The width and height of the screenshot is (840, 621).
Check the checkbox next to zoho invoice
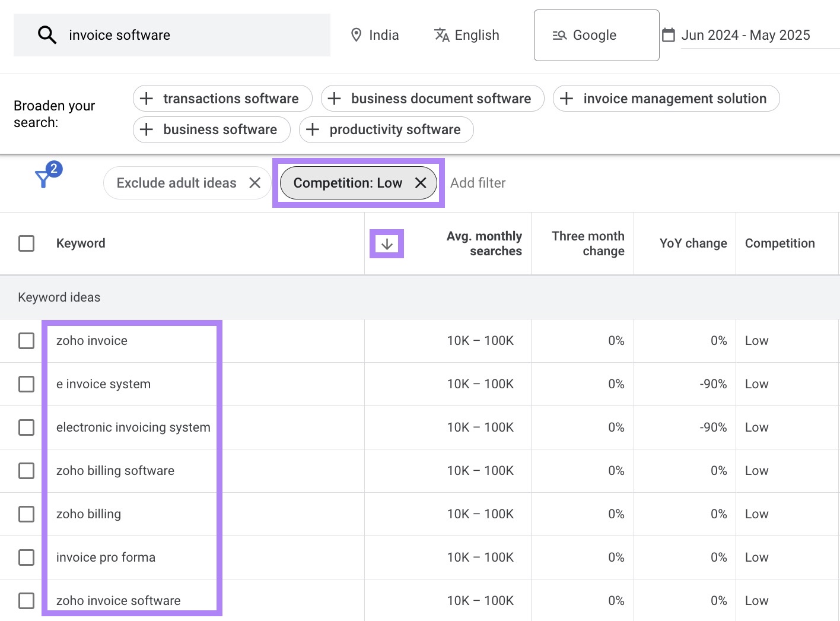[x=26, y=340]
